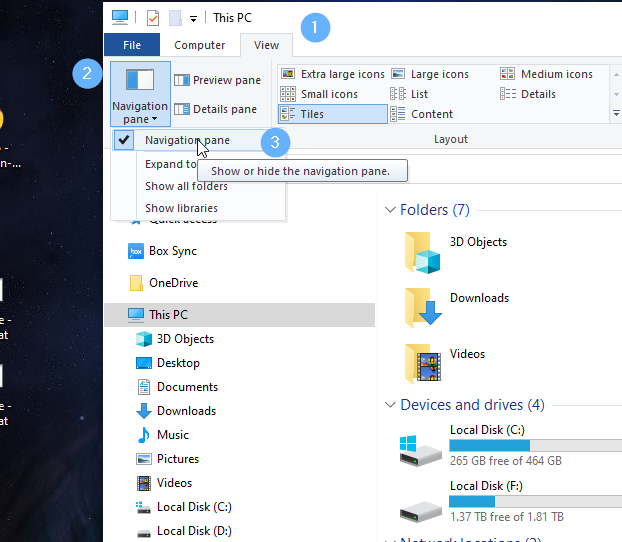
Task: Select the Local Disk (F:) drive tile icon
Action: coord(420,511)
